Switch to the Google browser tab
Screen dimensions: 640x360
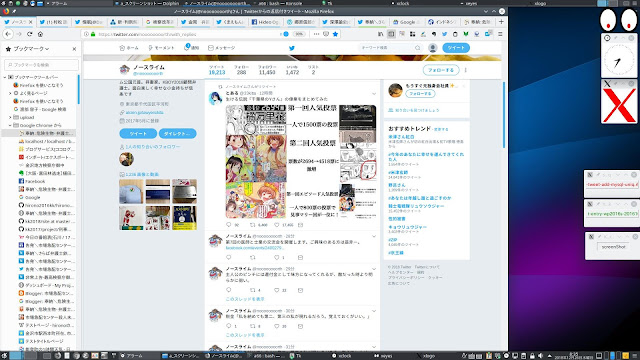[406, 22]
